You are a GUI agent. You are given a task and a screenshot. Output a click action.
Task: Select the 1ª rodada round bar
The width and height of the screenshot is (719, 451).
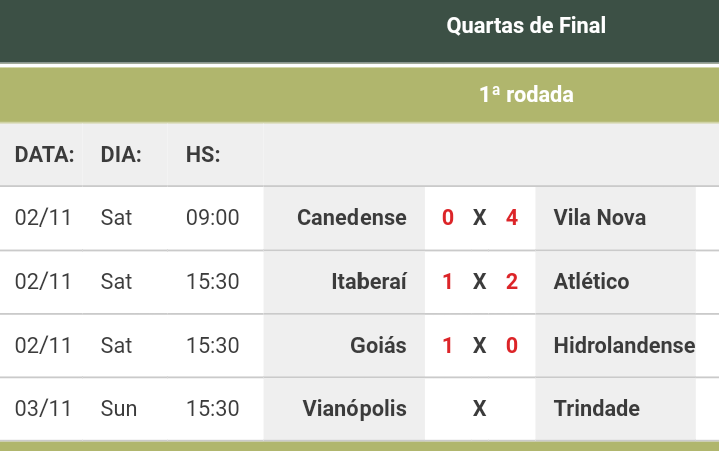pos(360,95)
